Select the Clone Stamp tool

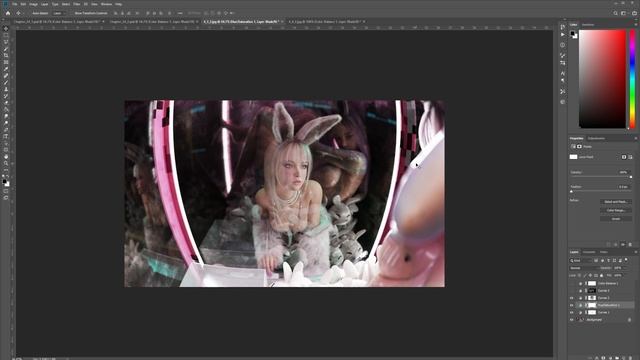tap(6, 89)
